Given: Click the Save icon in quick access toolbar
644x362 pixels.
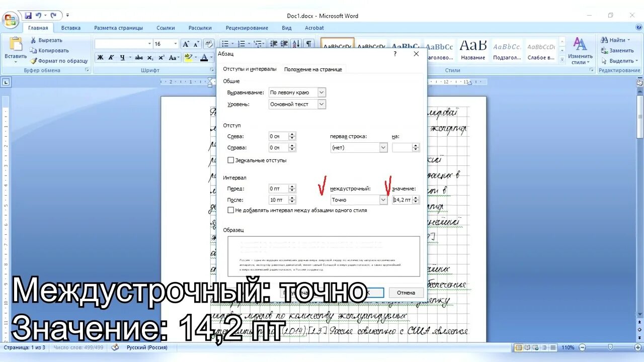Looking at the screenshot, I should pyautogui.click(x=28, y=16).
